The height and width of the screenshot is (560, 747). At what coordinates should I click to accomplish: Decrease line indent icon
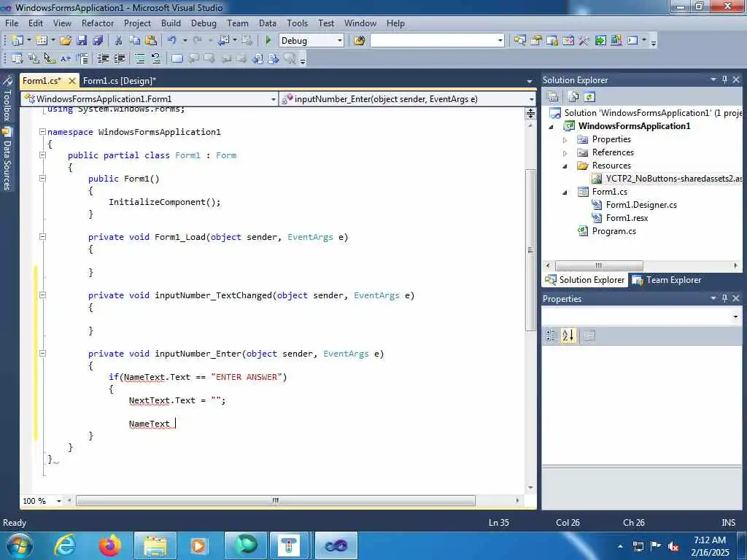coord(103,58)
